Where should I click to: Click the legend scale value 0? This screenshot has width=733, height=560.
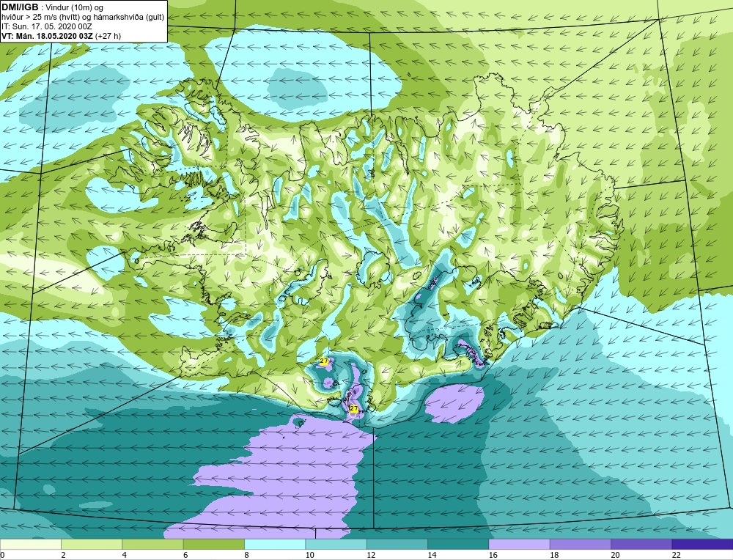2,555
